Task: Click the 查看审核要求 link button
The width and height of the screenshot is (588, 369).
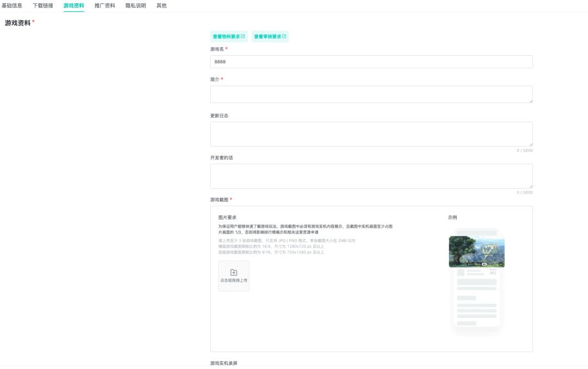Action: [270, 37]
